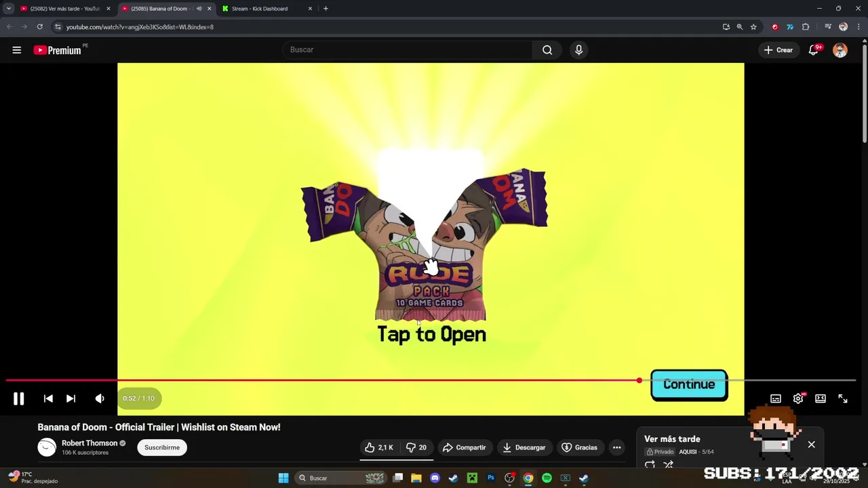This screenshot has height=488, width=868.
Task: Mute the Banana of Doom tab audio
Action: (x=199, y=9)
